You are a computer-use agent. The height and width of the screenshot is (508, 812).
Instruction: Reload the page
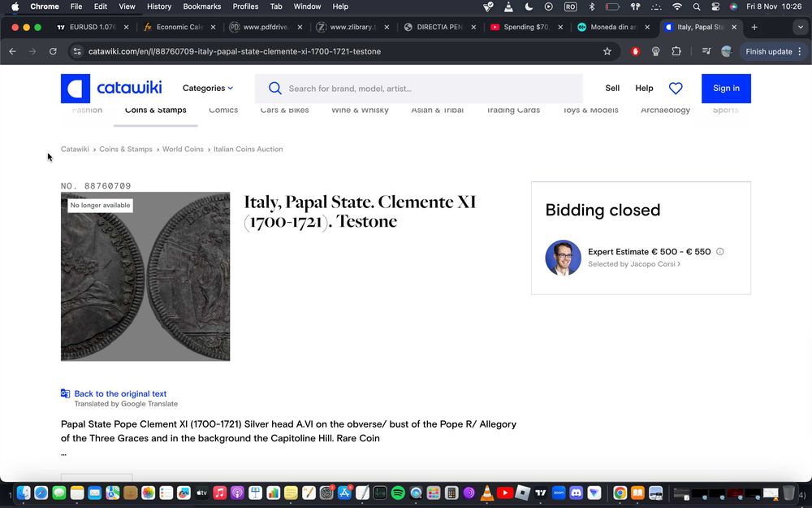[x=53, y=51]
